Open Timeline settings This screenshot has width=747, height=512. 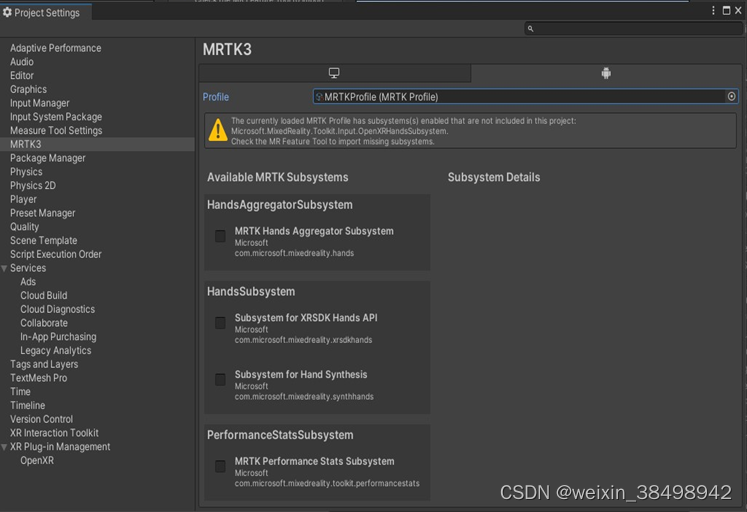(28, 406)
